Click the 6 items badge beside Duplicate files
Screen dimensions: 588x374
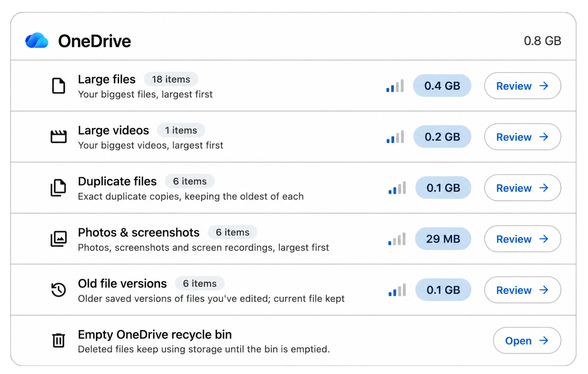(x=190, y=181)
